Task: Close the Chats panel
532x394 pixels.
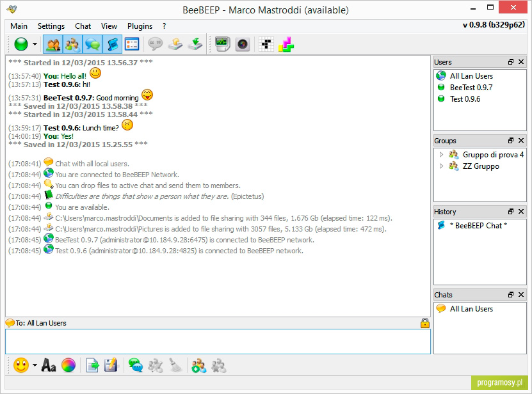Action: coord(521,295)
